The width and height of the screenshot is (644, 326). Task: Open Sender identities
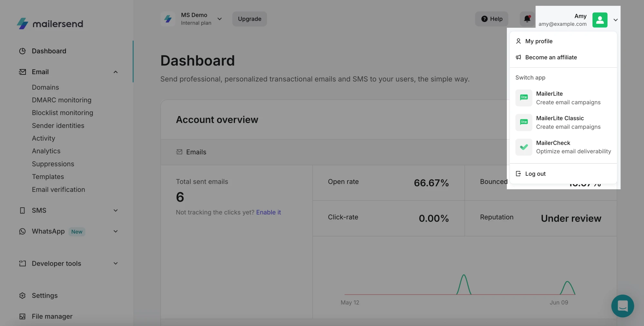point(58,126)
